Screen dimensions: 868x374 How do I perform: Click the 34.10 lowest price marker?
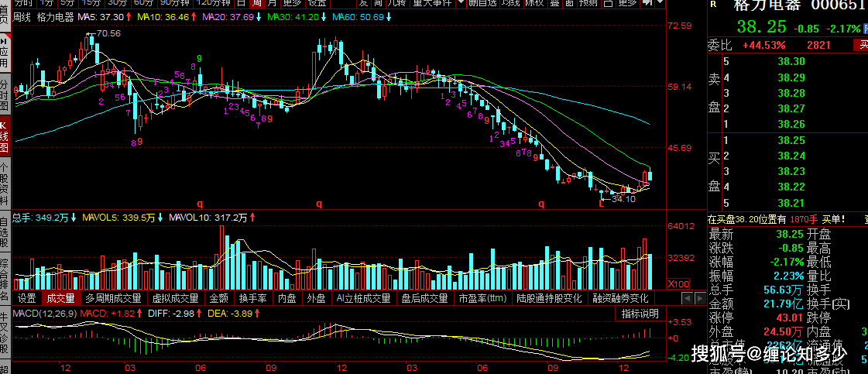[x=623, y=199]
